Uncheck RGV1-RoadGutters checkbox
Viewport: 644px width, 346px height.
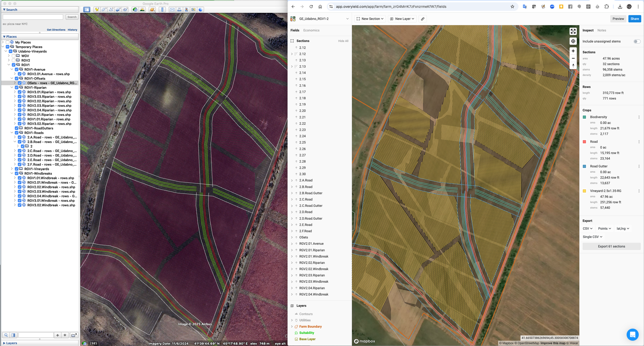[x=17, y=128]
